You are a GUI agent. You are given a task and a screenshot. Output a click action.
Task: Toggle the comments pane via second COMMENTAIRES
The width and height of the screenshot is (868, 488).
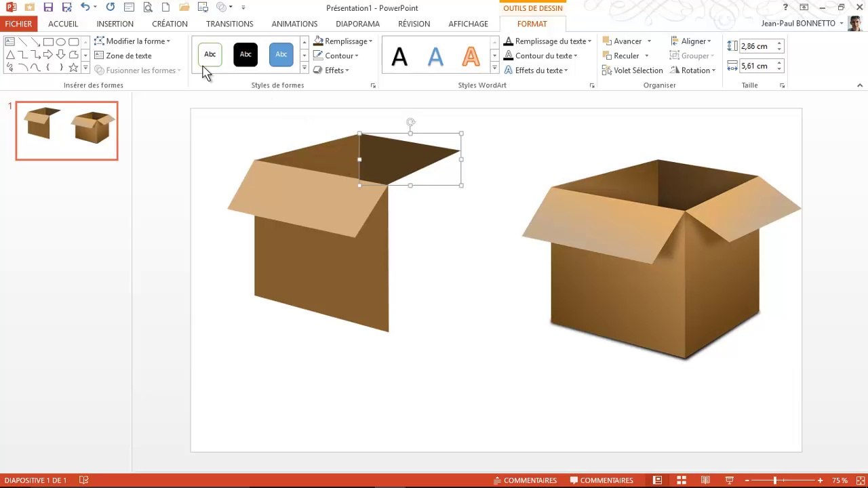tap(601, 481)
